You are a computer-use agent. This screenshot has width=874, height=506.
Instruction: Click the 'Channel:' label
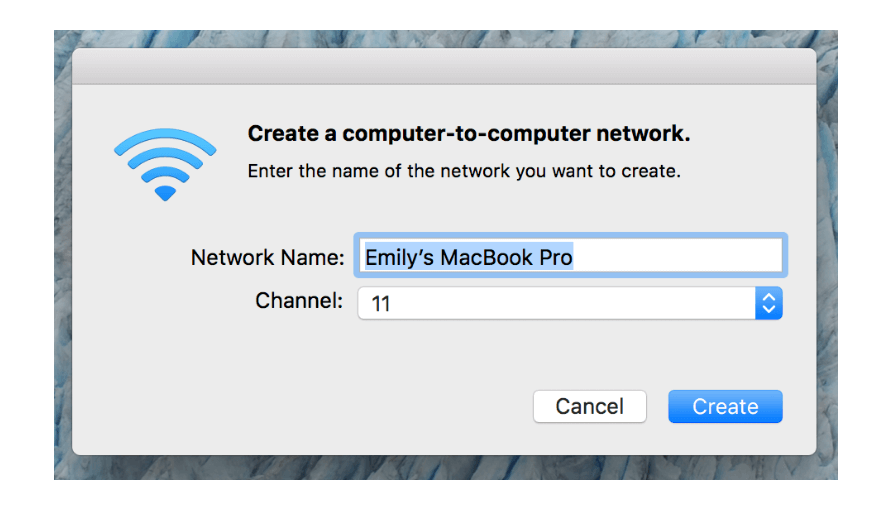coord(299,300)
